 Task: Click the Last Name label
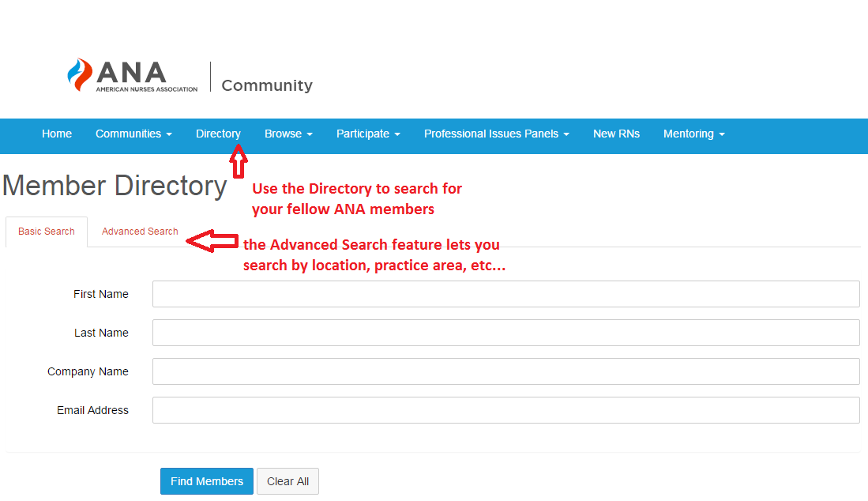click(x=101, y=333)
